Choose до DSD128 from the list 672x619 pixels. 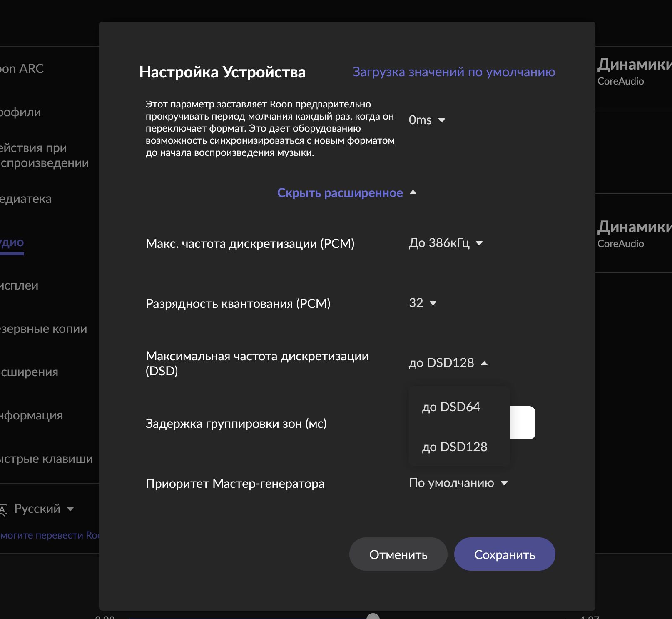point(454,447)
